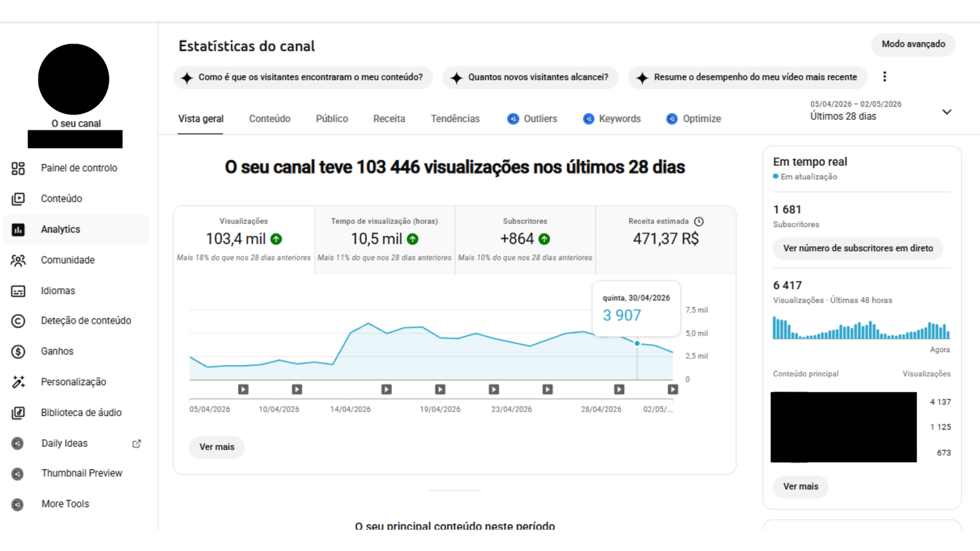The width and height of the screenshot is (980, 551).
Task: Click the last video marker near 02/05
Action: (673, 389)
